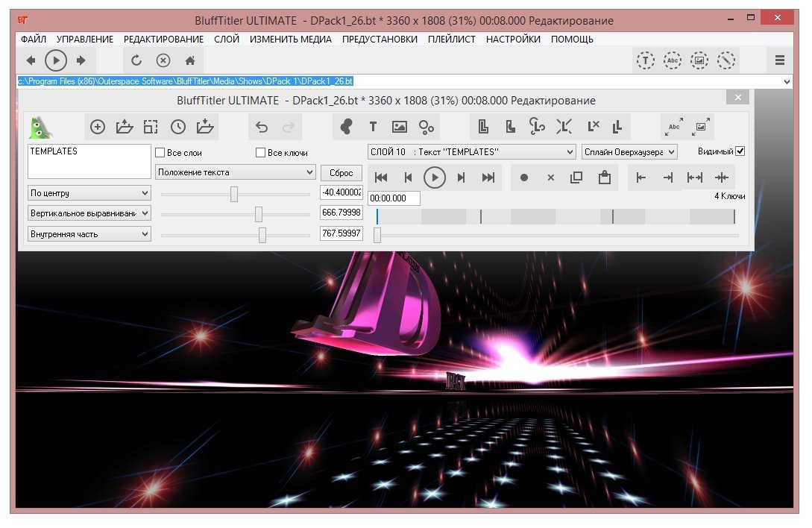Open the ПРЕДУСТАНОВКИ menu
812x528 pixels.
coord(380,39)
